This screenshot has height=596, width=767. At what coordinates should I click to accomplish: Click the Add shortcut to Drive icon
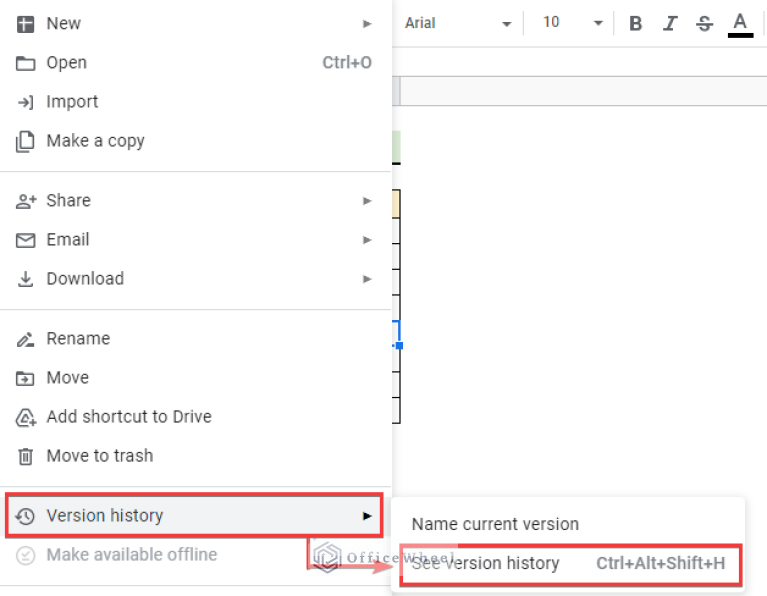coord(26,417)
